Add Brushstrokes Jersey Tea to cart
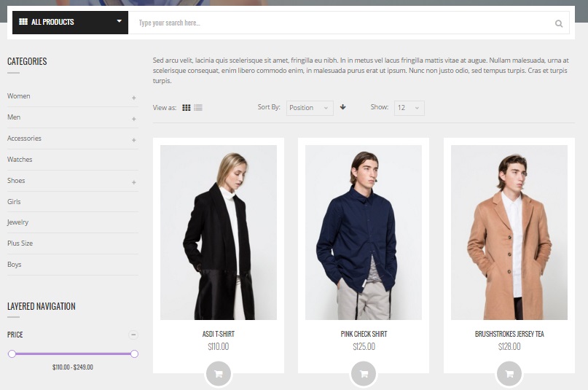The image size is (588, 390). click(509, 373)
